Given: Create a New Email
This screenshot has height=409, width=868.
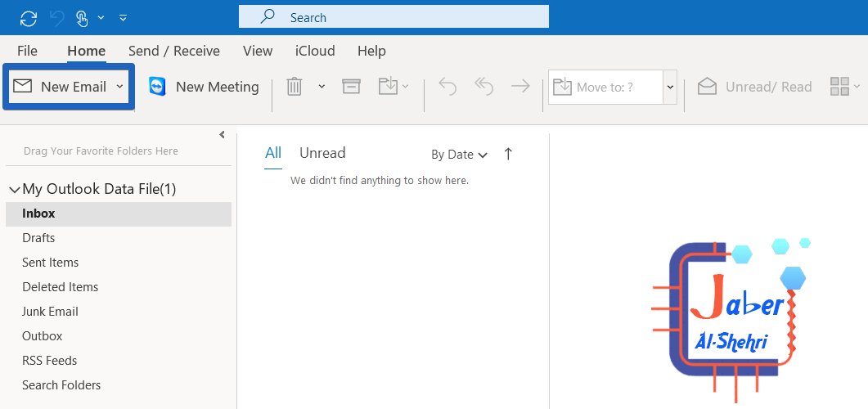Looking at the screenshot, I should (60, 87).
